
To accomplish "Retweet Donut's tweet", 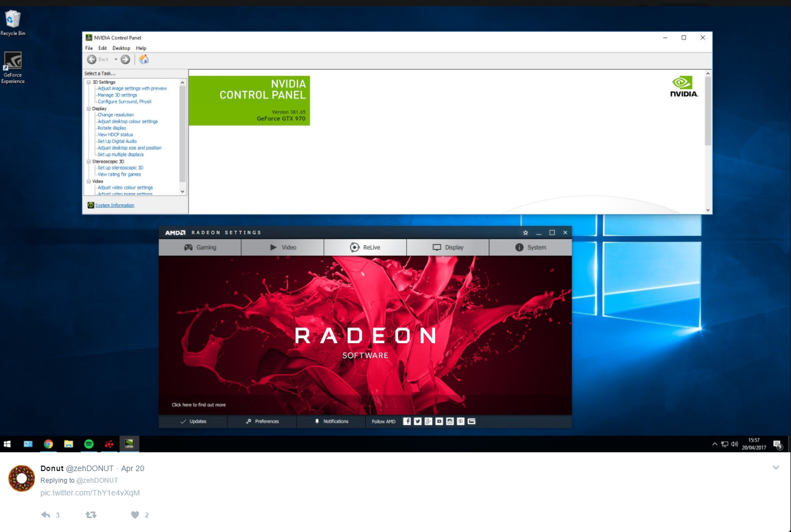I will point(91,515).
